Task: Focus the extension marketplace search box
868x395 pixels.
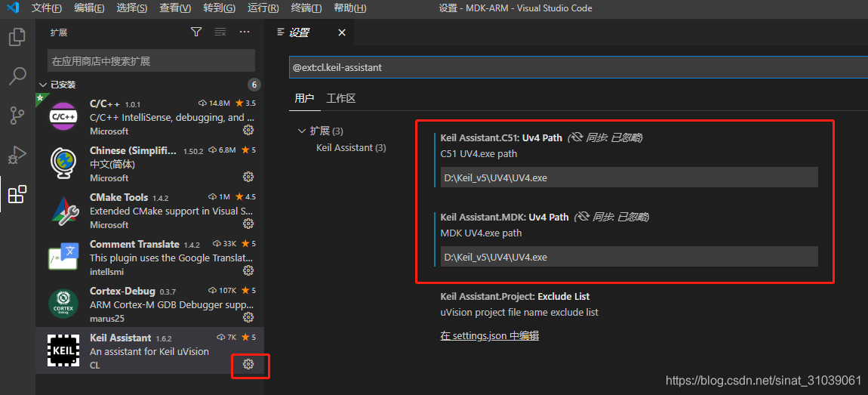Action: pyautogui.click(x=151, y=61)
